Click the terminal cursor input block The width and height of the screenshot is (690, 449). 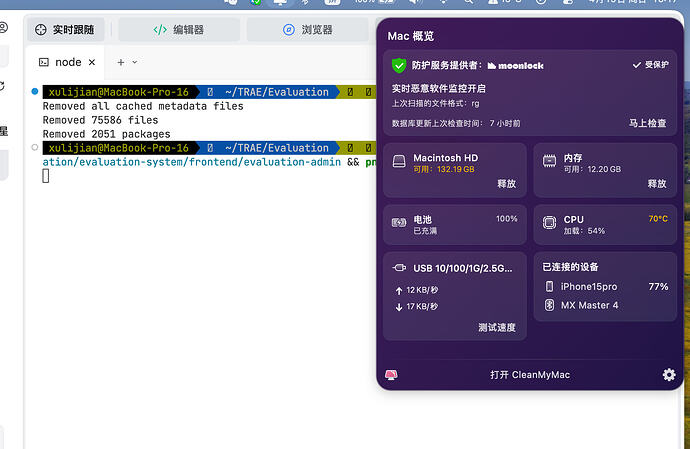click(x=46, y=176)
